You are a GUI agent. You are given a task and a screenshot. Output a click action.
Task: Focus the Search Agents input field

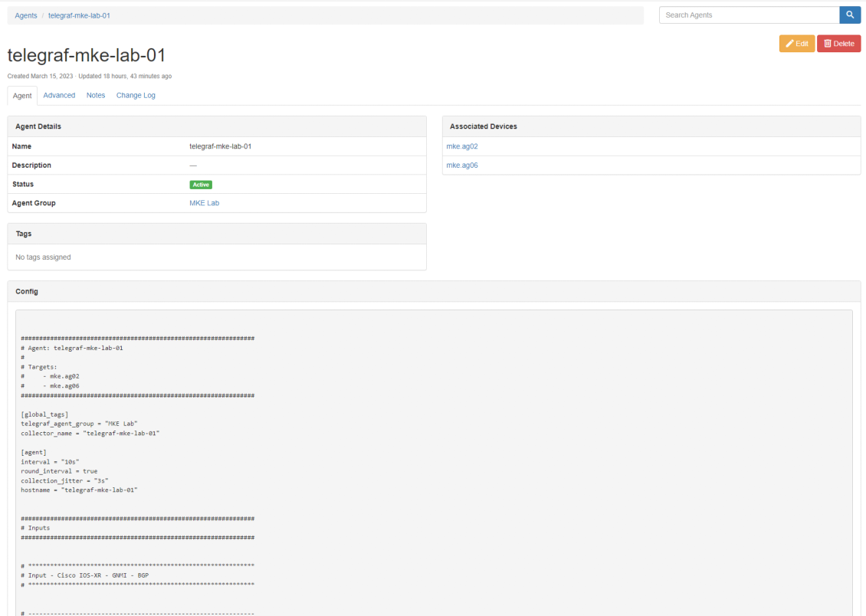(748, 15)
